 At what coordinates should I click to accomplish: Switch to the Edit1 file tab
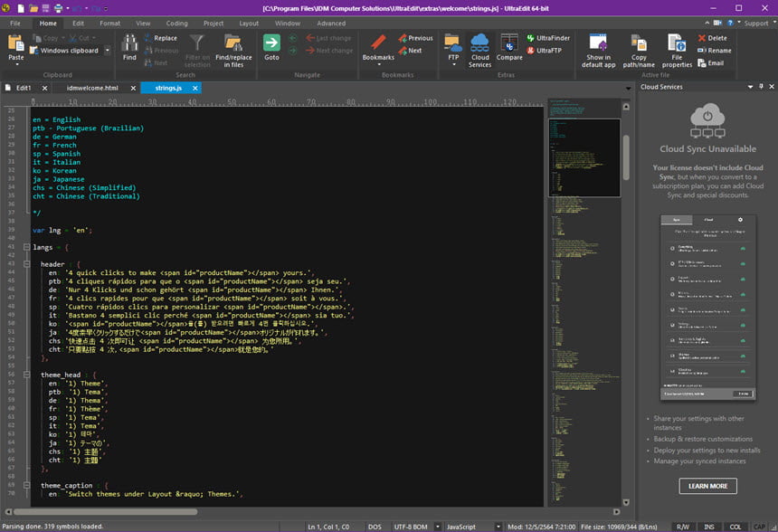(x=24, y=88)
